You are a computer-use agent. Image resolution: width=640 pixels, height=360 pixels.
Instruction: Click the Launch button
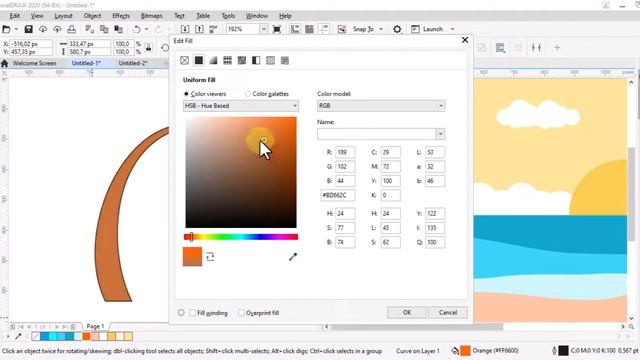click(x=427, y=29)
